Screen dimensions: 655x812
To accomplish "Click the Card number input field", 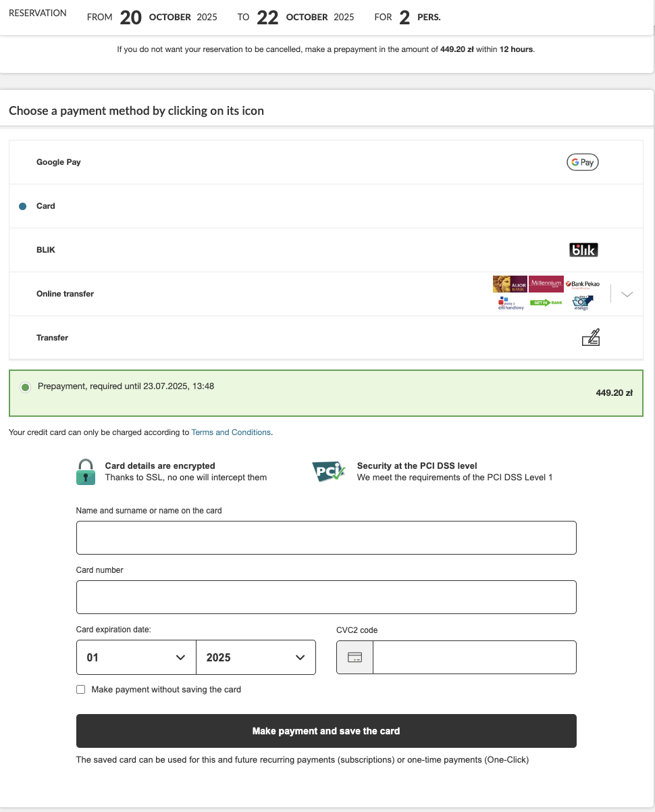I will [326, 597].
